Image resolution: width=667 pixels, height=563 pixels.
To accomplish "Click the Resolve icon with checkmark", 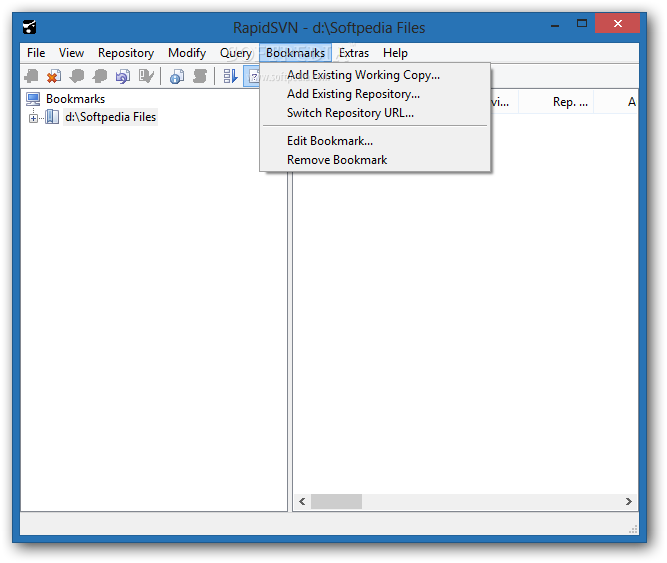I will [x=146, y=77].
